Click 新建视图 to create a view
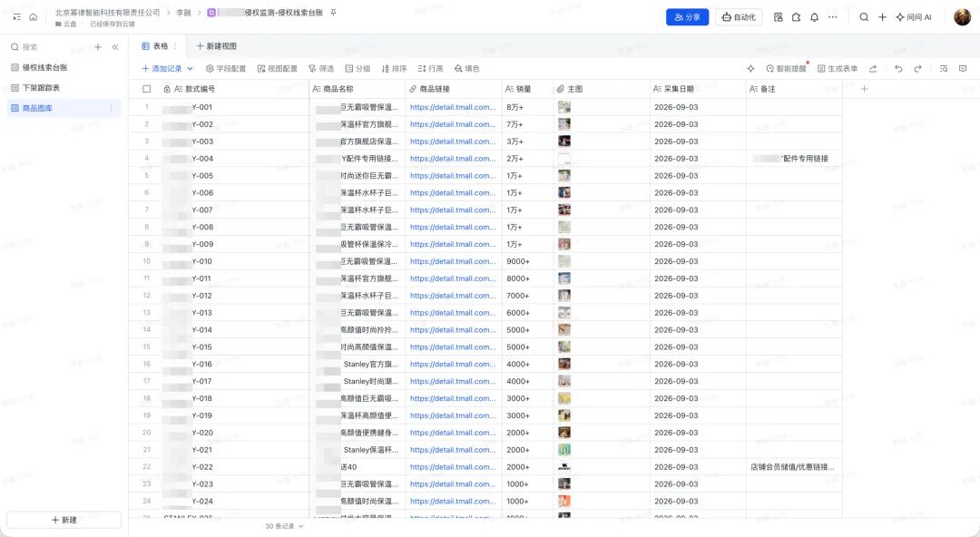Screen dimensions: 980x537 coord(216,46)
